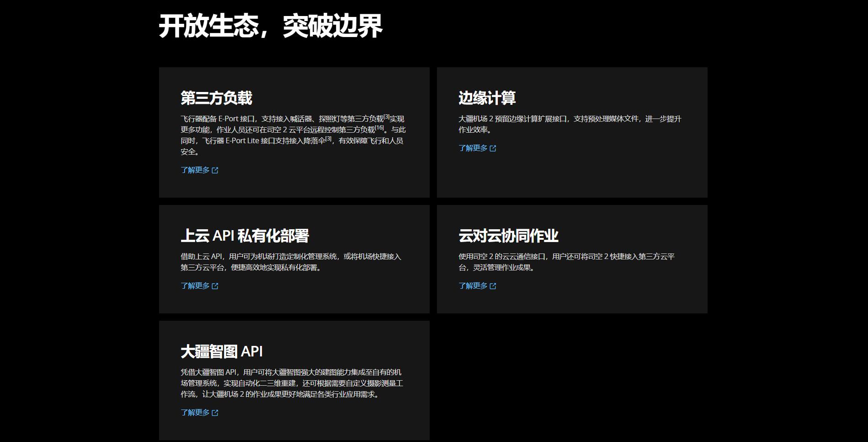This screenshot has height=442, width=868.
Task: Open 了解更多 link under 大疆智图 API
Action: [x=199, y=413]
